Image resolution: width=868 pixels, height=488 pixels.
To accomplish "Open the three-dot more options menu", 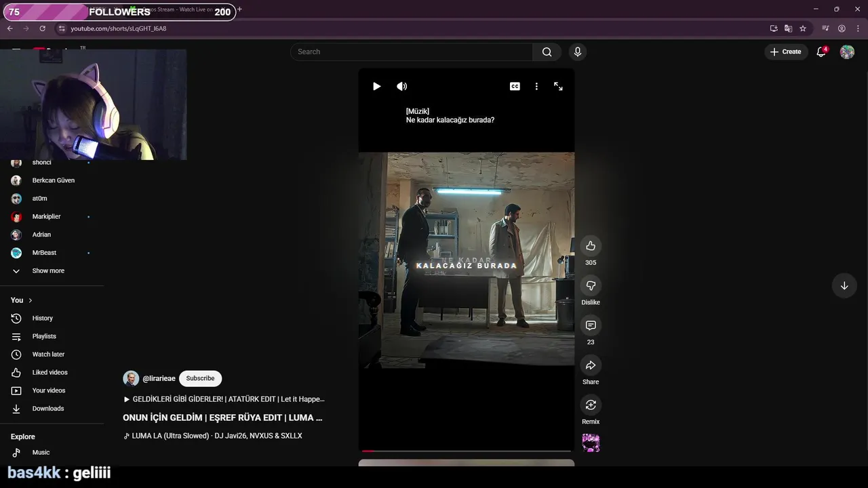I will coord(536,86).
